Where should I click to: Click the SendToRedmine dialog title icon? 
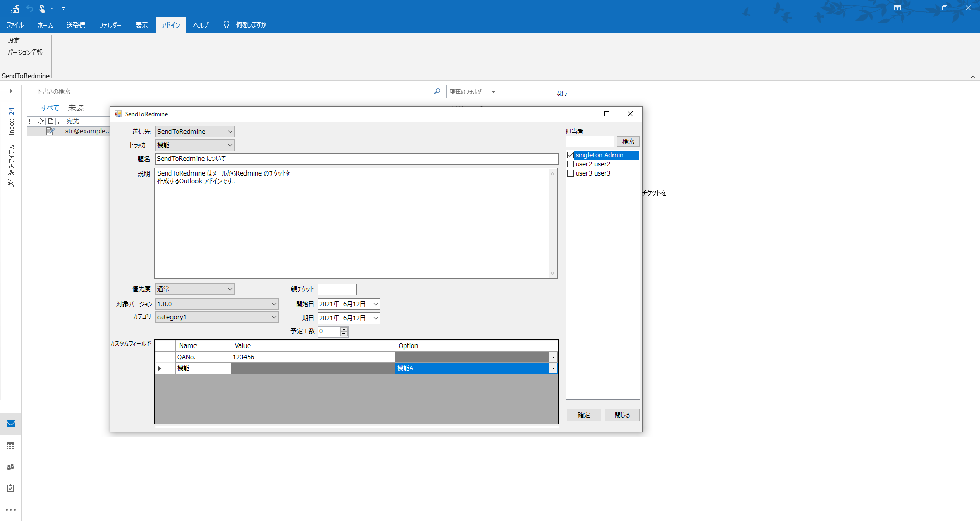118,114
